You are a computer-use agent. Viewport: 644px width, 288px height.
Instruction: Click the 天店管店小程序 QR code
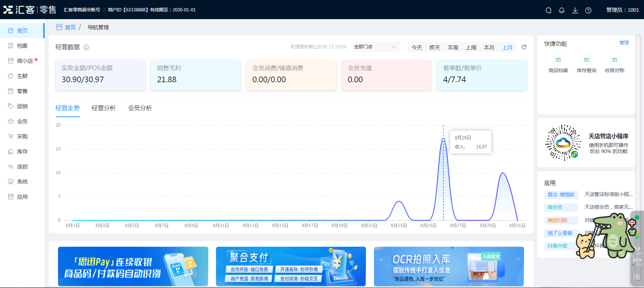tap(563, 143)
